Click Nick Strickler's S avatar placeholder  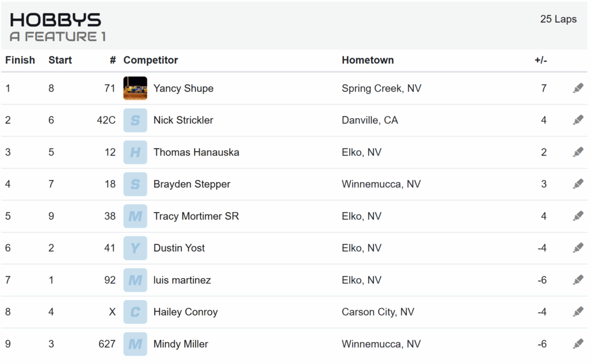click(135, 120)
